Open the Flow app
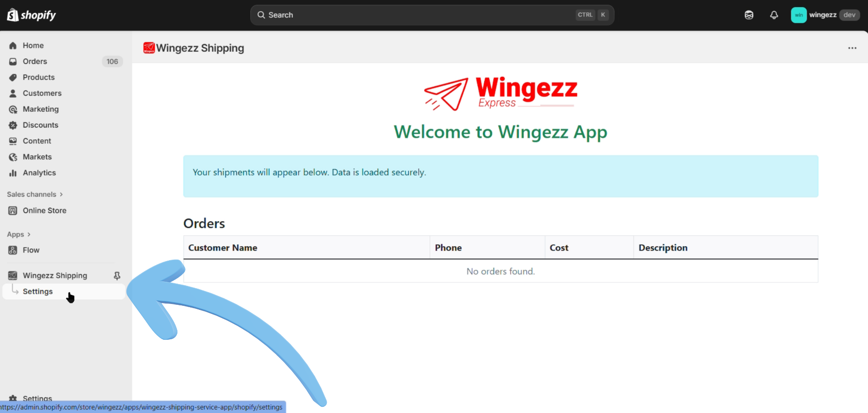 tap(31, 250)
